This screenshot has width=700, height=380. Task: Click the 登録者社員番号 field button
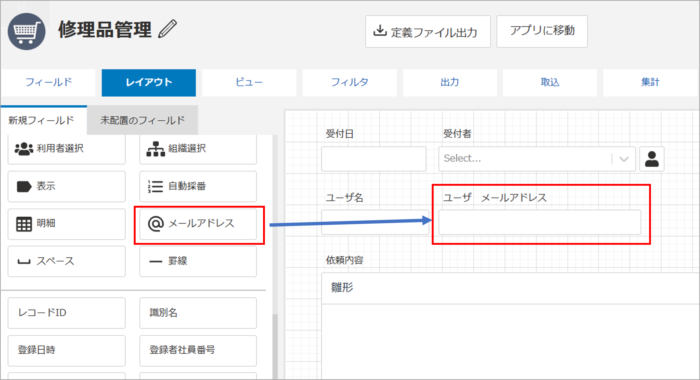tap(198, 351)
